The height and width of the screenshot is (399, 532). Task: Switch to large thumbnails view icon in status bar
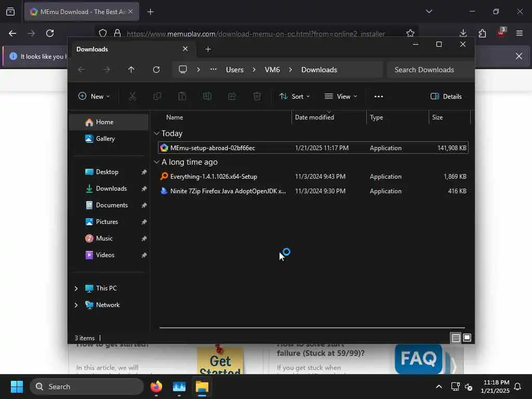[x=467, y=338]
